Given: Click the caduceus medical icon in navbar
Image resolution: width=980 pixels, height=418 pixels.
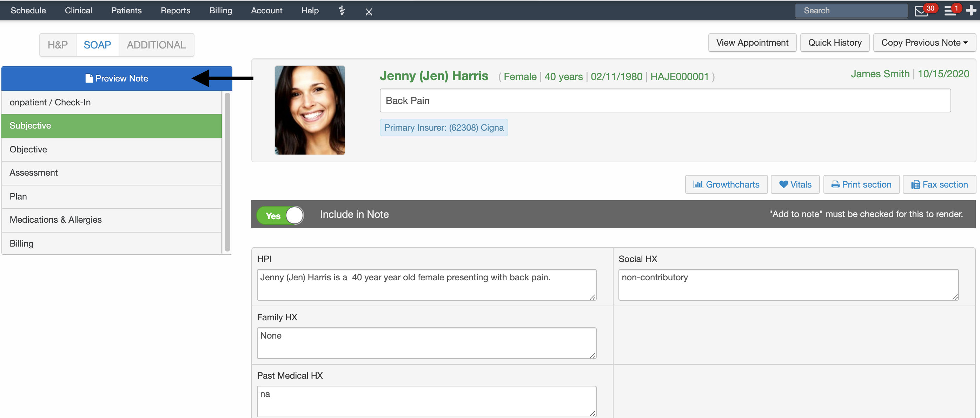Looking at the screenshot, I should [342, 11].
